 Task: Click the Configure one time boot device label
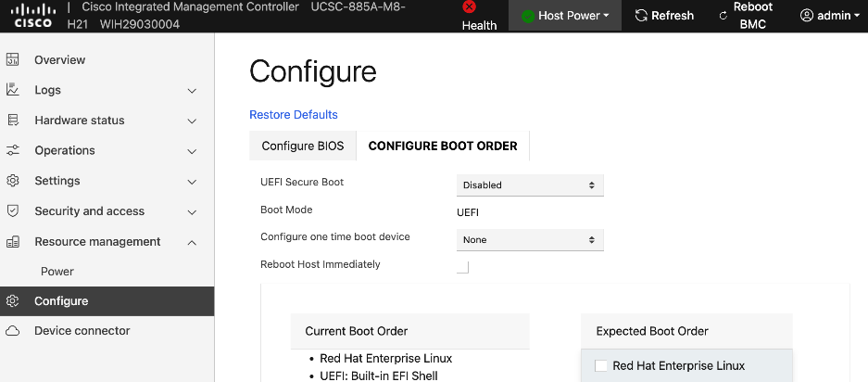pyautogui.click(x=335, y=236)
